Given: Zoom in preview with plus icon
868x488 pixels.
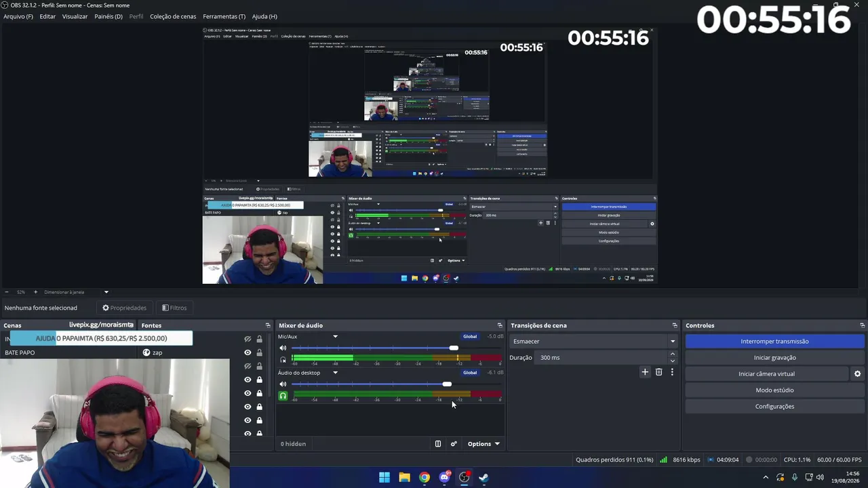Looking at the screenshot, I should (35, 292).
